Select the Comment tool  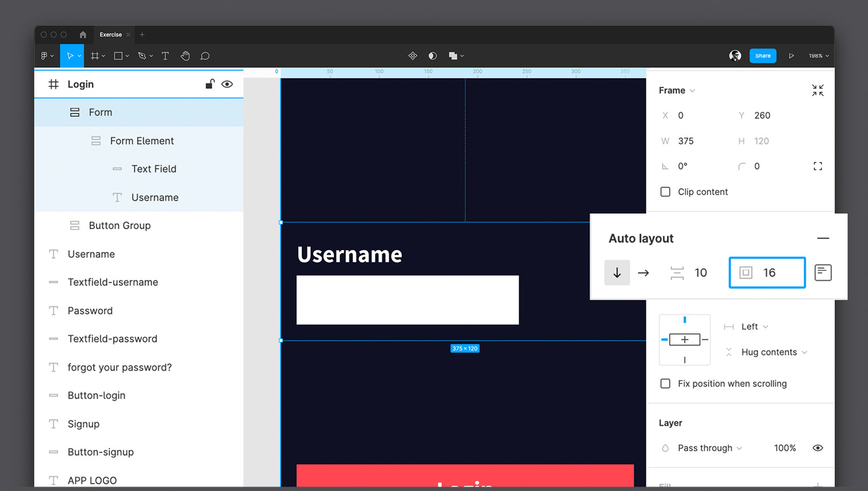pos(205,56)
